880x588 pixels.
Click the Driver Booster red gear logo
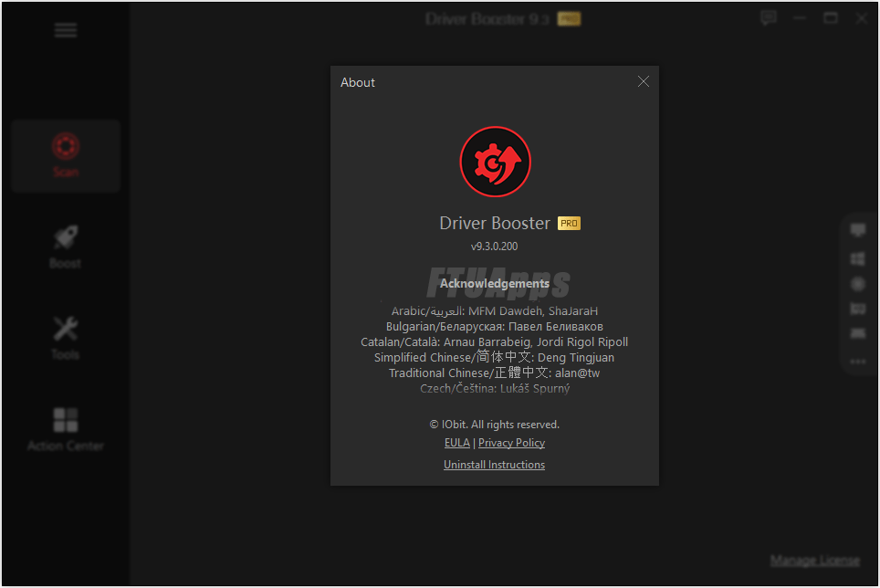click(x=495, y=162)
